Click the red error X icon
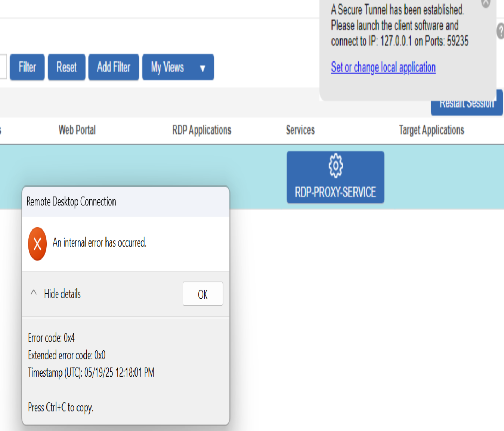The height and width of the screenshot is (431, 504). (37, 244)
